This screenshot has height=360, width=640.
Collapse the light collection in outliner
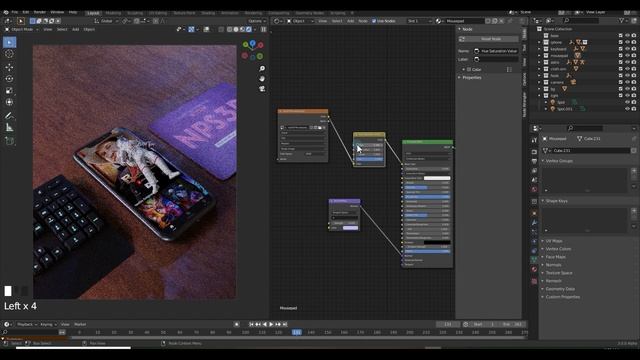coord(539,96)
